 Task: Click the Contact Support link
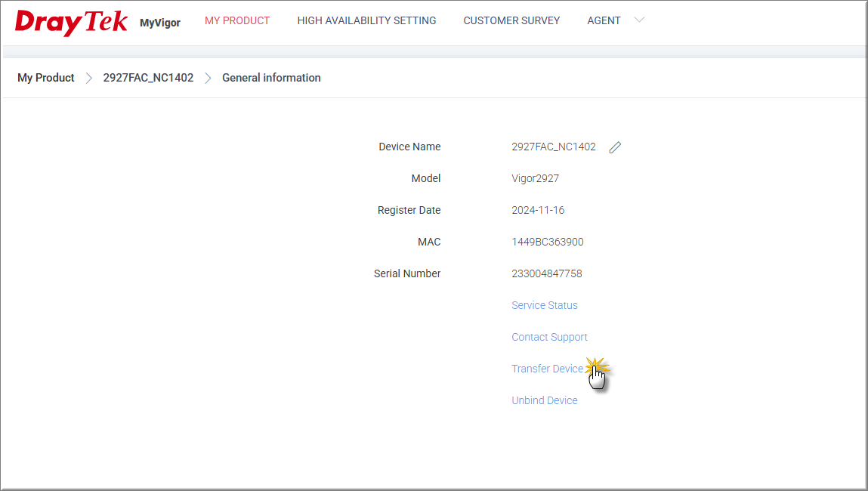click(549, 337)
